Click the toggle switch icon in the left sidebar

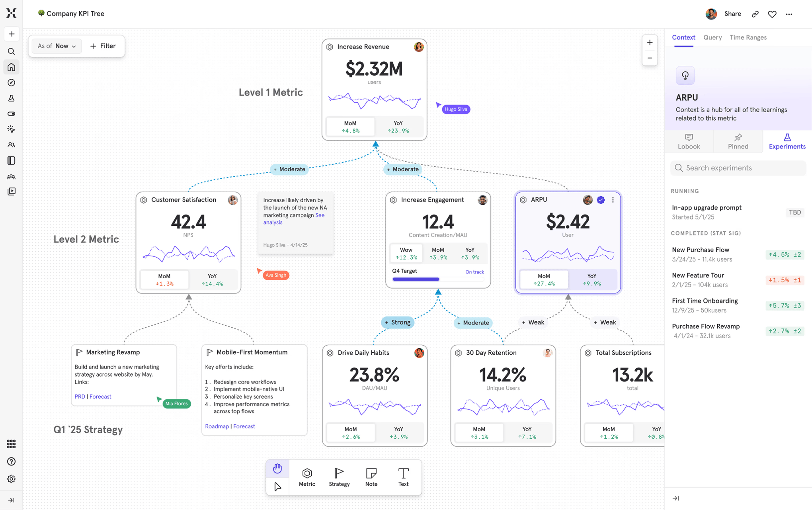click(11, 113)
